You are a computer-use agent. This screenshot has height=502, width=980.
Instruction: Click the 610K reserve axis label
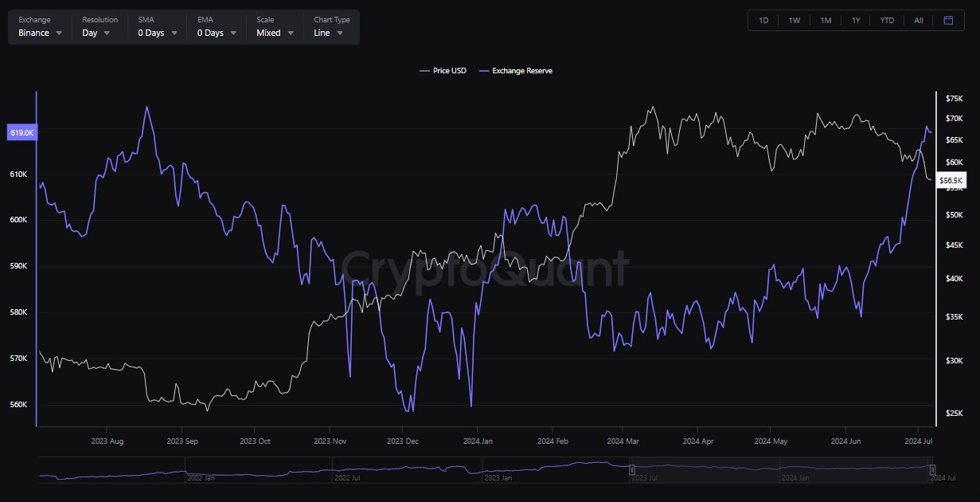click(19, 175)
